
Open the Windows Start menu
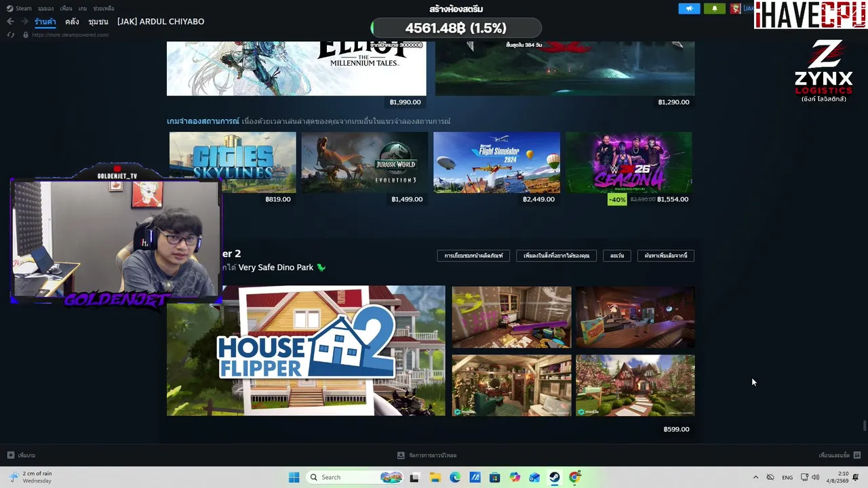coord(294,477)
